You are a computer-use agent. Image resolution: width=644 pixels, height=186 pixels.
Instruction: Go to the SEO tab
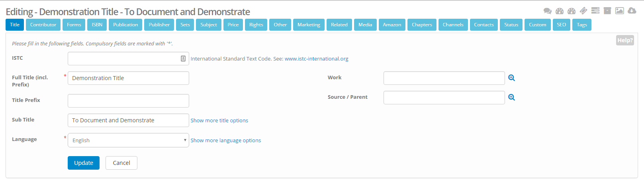click(x=561, y=25)
